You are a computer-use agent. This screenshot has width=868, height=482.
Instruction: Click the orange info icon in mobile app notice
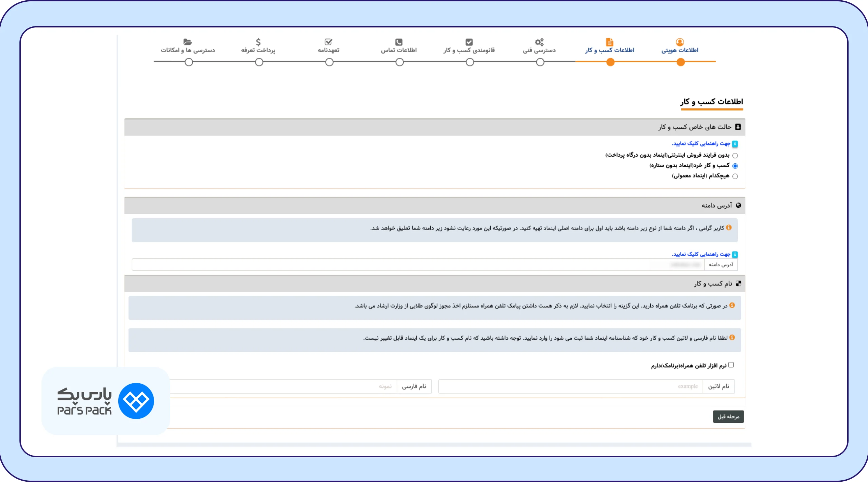point(732,305)
